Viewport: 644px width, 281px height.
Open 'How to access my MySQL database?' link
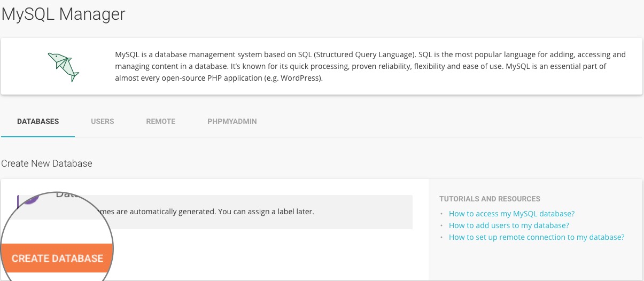(511, 213)
